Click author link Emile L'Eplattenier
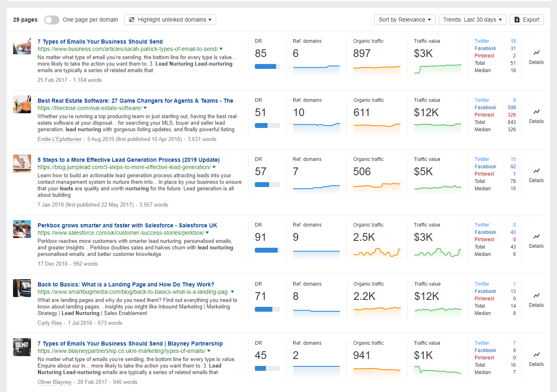Viewport: 557px width, 392px height. 60,139
